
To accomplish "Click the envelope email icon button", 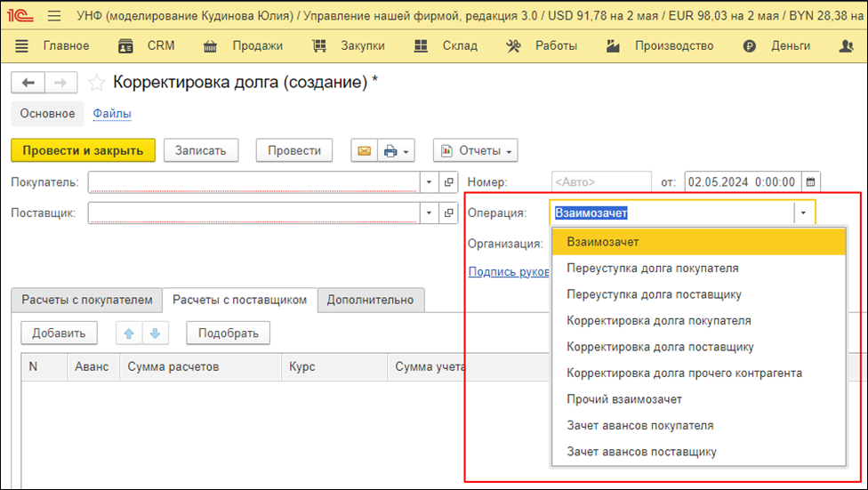I will pyautogui.click(x=364, y=151).
